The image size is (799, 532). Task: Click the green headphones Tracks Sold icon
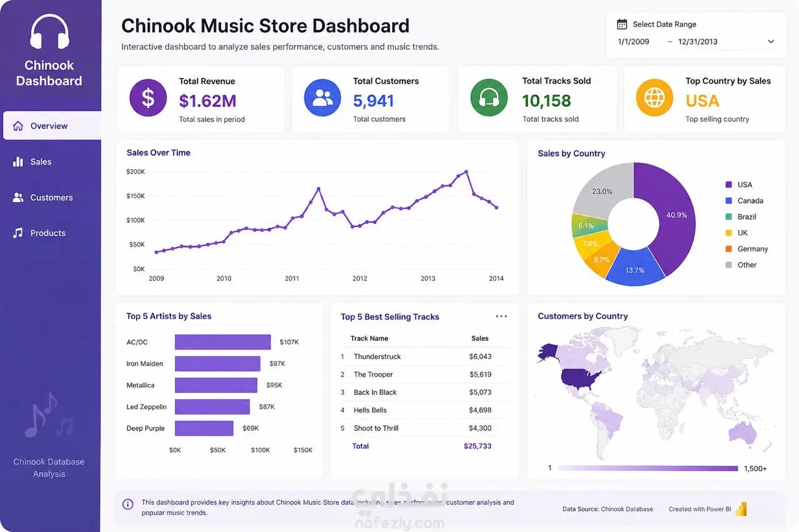coord(489,98)
